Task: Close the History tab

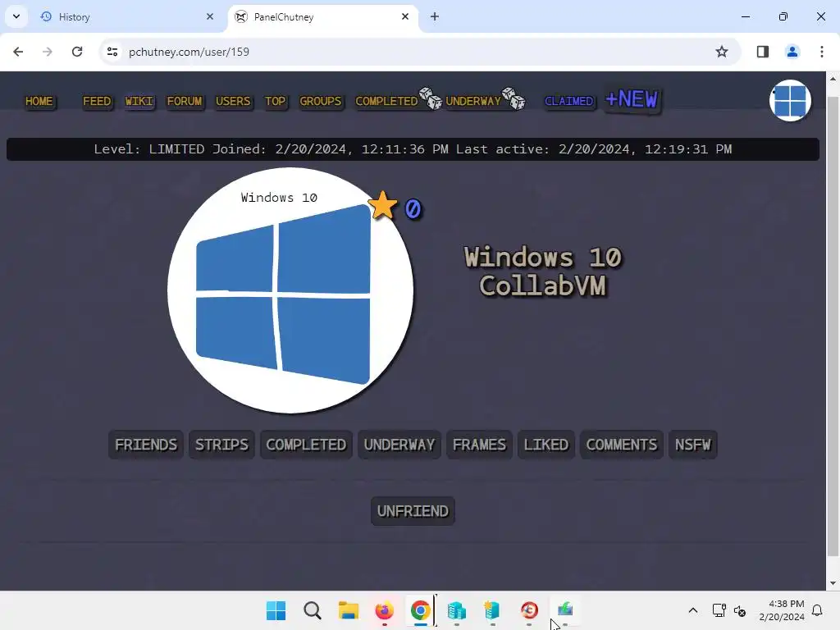Action: (209, 16)
